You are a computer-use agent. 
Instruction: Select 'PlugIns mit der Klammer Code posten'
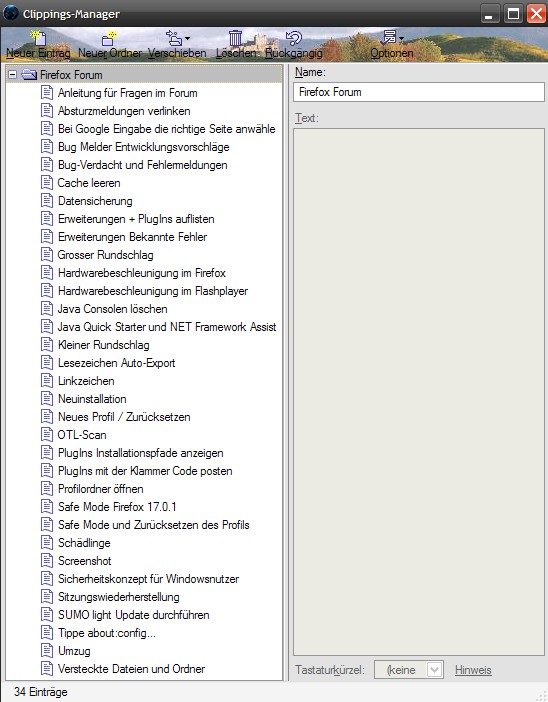[x=145, y=471]
